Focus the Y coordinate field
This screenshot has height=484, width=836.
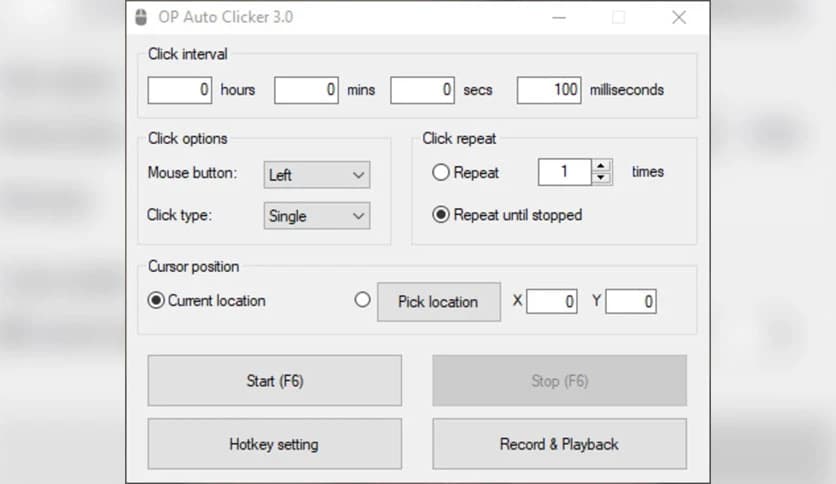coord(631,301)
